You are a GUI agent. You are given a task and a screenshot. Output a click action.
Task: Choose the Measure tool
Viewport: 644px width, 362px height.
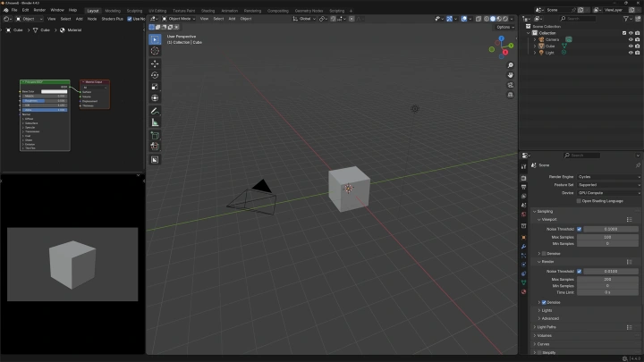pos(155,122)
